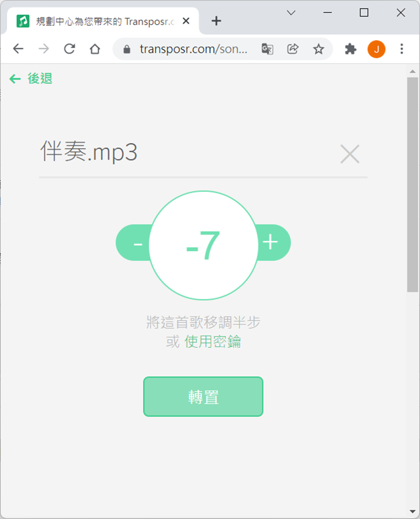Click the share page icon
The width and height of the screenshot is (420, 519).
[293, 49]
